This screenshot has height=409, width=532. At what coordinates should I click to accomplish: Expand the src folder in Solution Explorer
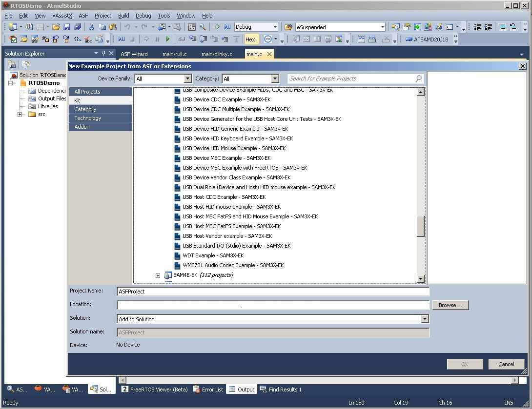click(20, 114)
